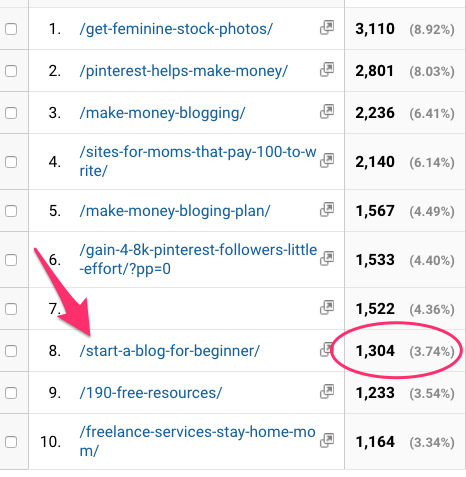This screenshot has height=477, width=466.
Task: Open external link icon for /gain-4-8k-pinterest-followers row
Action: pyautogui.click(x=327, y=259)
